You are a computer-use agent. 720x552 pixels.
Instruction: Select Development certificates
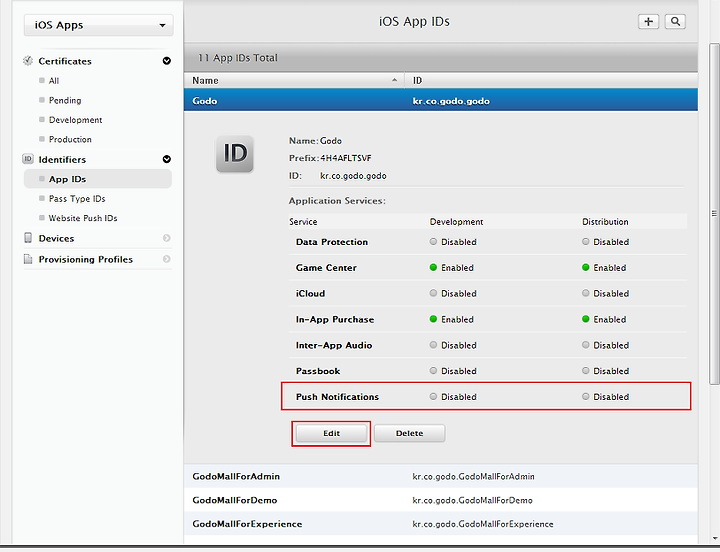click(x=75, y=120)
